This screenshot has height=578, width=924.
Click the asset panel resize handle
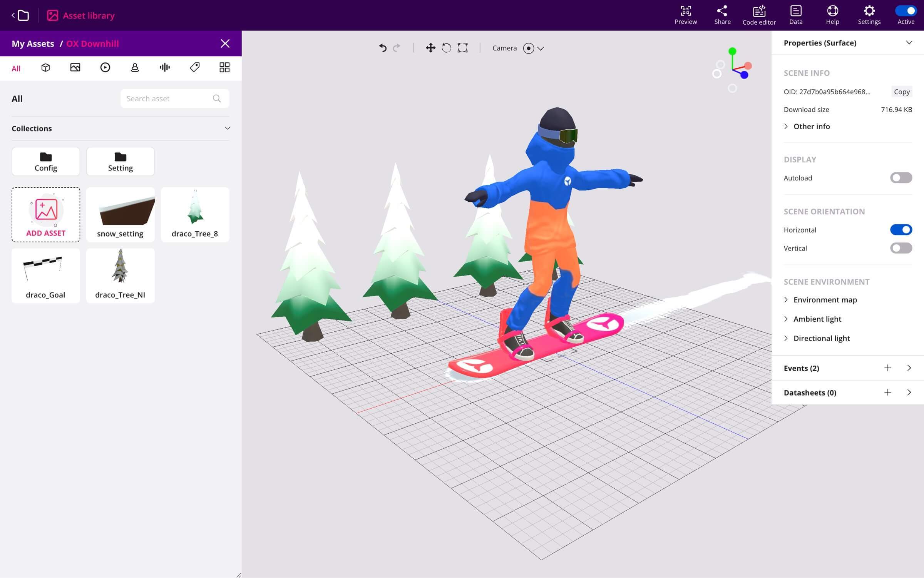tap(238, 575)
